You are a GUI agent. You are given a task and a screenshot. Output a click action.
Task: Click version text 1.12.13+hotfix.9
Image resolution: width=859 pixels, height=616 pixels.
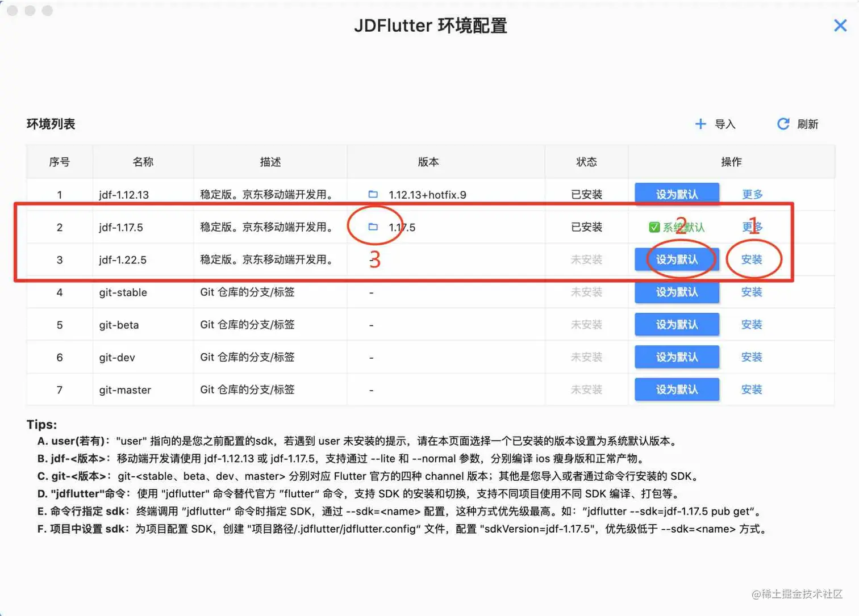coord(427,195)
